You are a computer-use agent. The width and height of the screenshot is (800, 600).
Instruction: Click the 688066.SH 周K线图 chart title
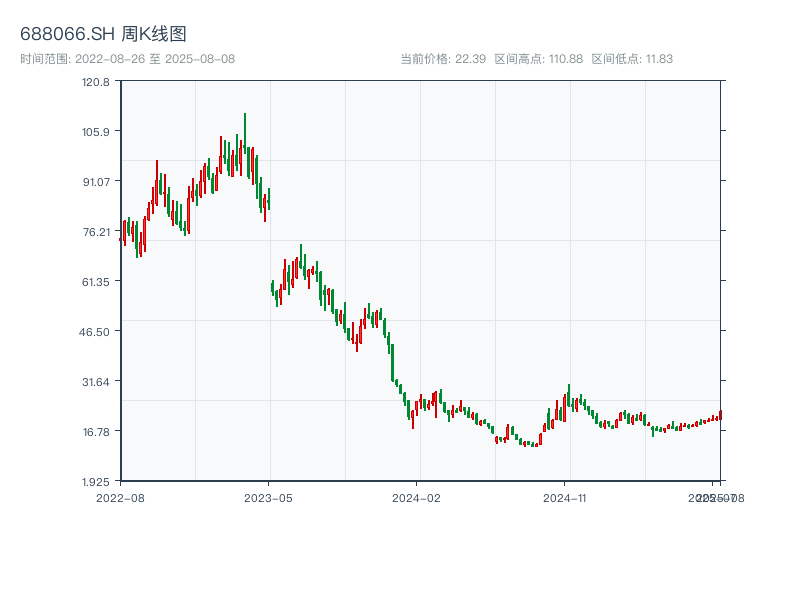point(103,35)
